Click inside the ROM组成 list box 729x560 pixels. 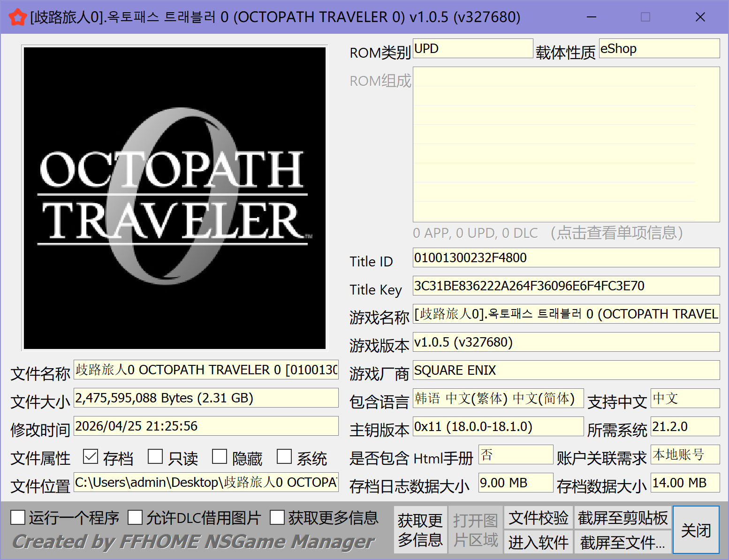click(x=566, y=144)
